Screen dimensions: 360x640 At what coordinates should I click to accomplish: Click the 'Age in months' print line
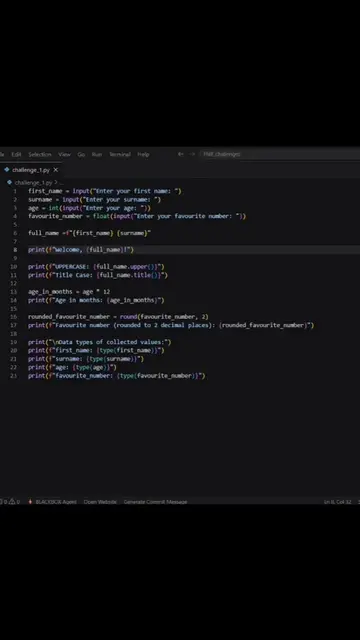(96, 300)
